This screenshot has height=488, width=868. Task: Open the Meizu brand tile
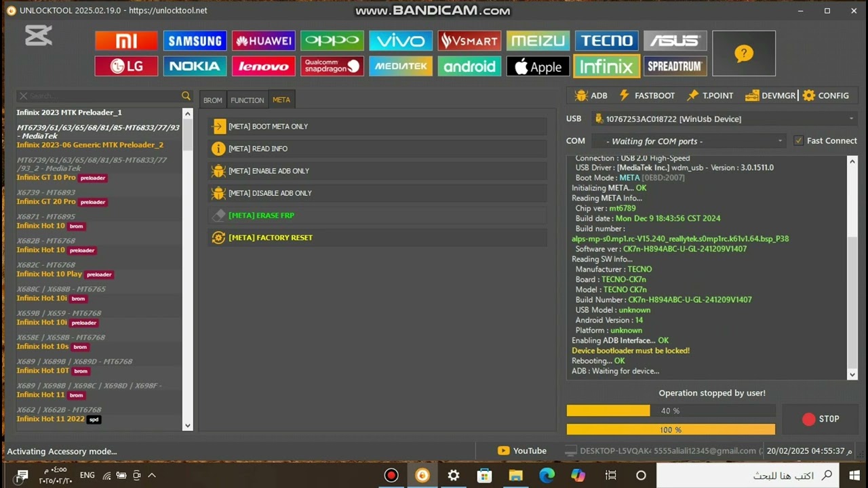(538, 41)
